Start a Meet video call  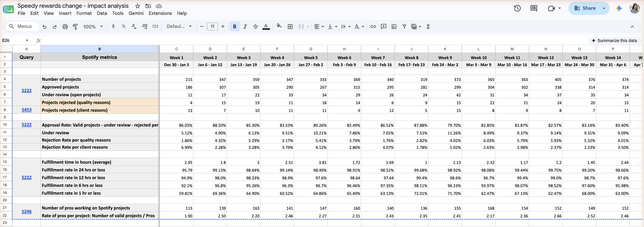pos(551,8)
